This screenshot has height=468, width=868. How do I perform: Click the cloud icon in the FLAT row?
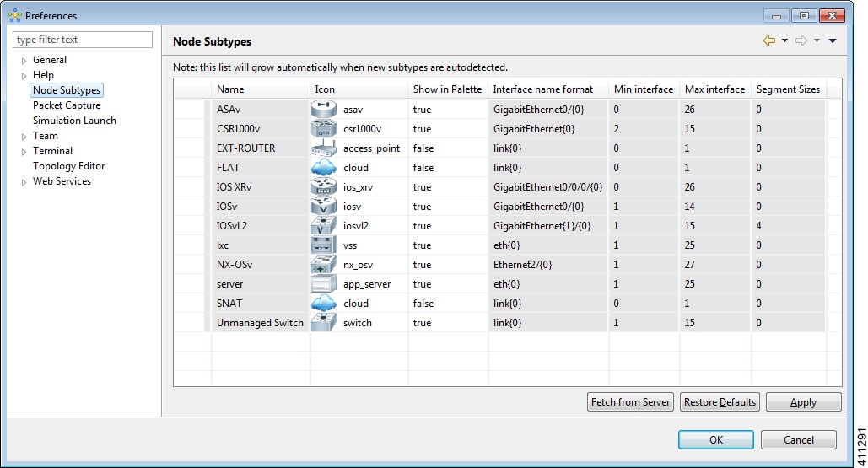pyautogui.click(x=324, y=167)
